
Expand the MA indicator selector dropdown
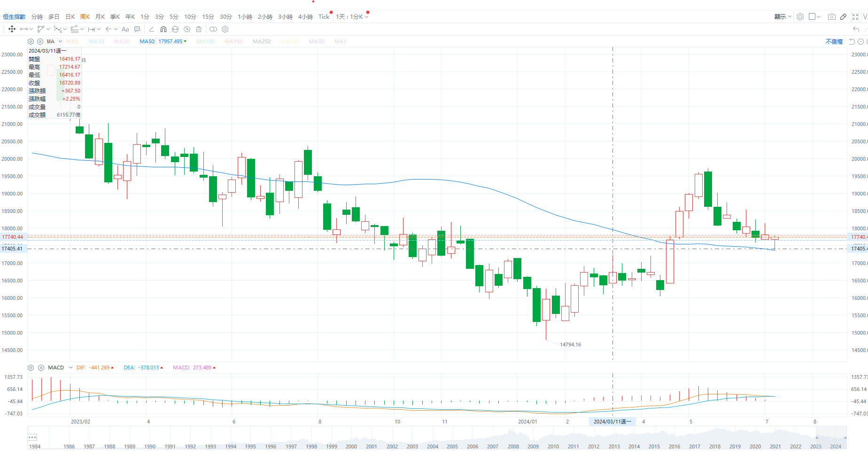pos(60,41)
